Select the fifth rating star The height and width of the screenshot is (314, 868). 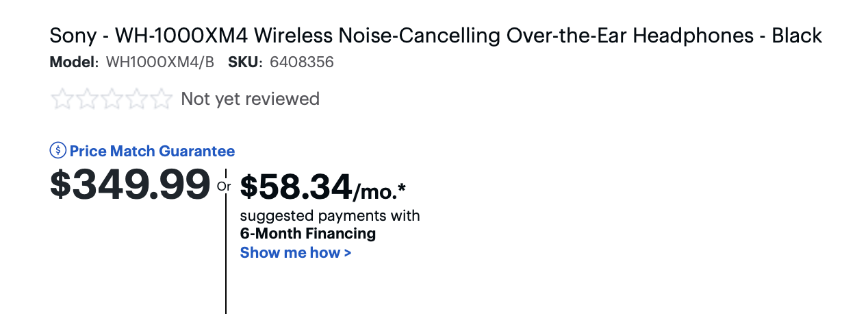[x=161, y=99]
